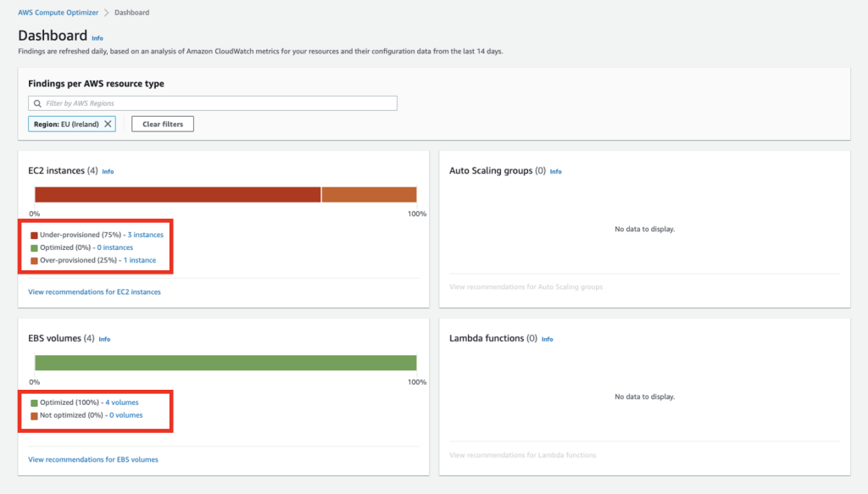The image size is (868, 494).
Task: Open Info link beside Auto Scaling groups
Action: pyautogui.click(x=555, y=171)
